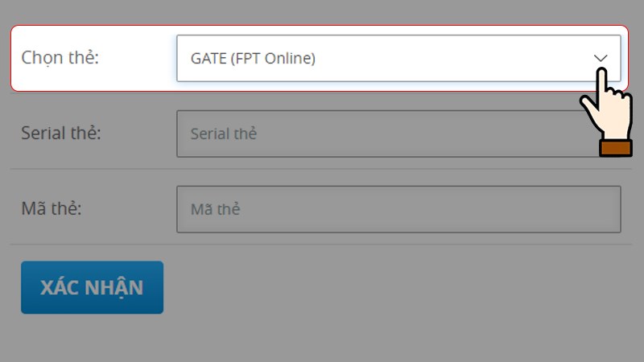The width and height of the screenshot is (644, 362).
Task: Click the brown cuff of the hand icon
Action: pos(615,148)
